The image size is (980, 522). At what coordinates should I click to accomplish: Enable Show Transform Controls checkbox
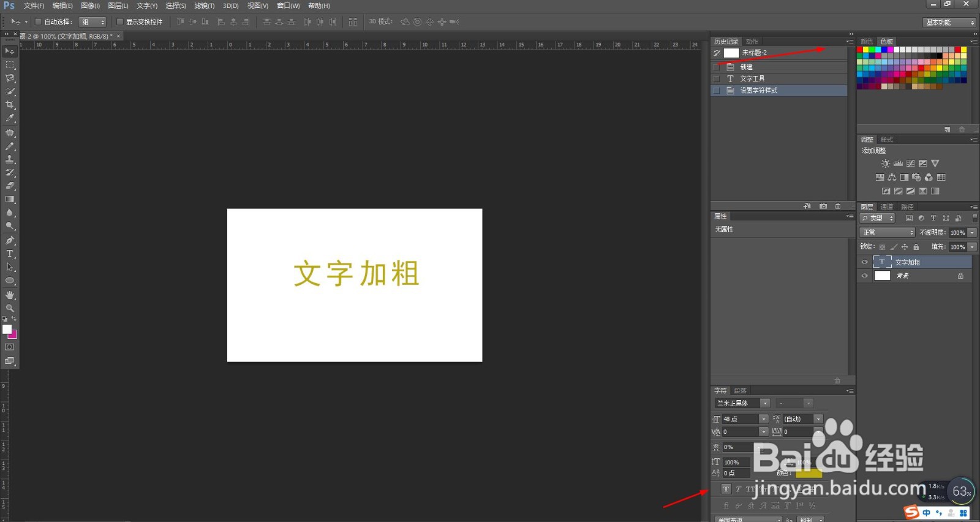point(120,22)
